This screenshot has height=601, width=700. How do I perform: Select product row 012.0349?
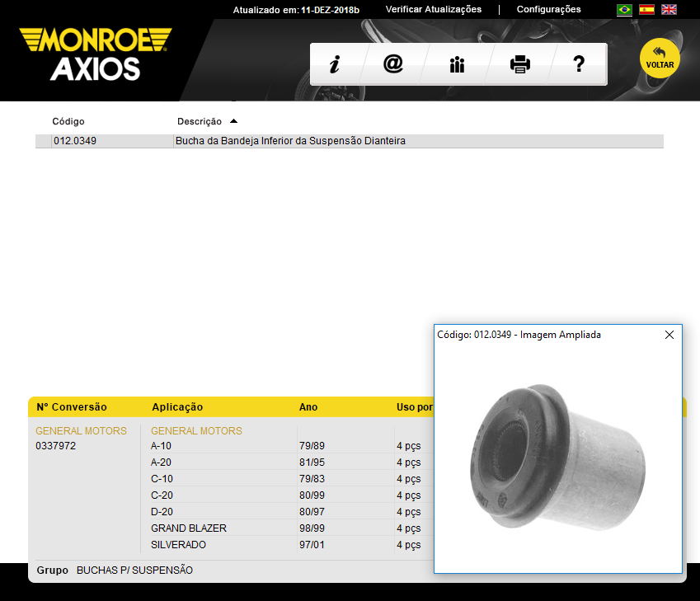74,141
